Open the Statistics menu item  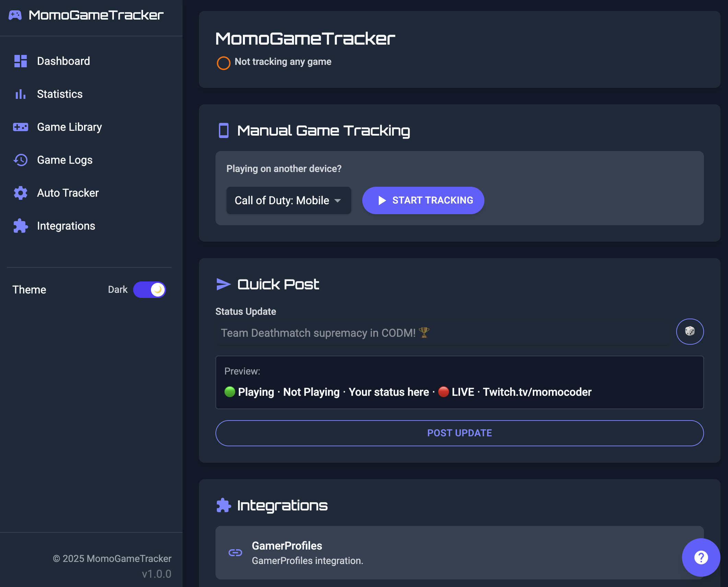60,94
